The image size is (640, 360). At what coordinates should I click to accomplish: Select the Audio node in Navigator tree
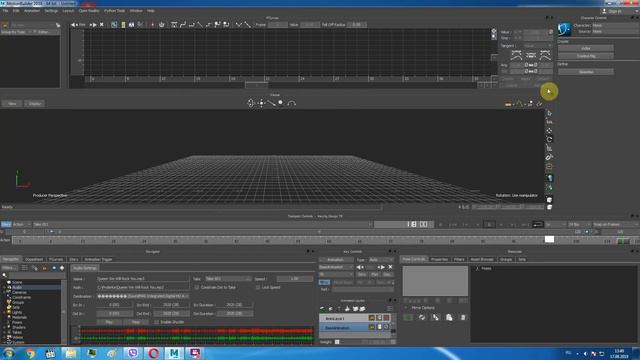(x=17, y=287)
